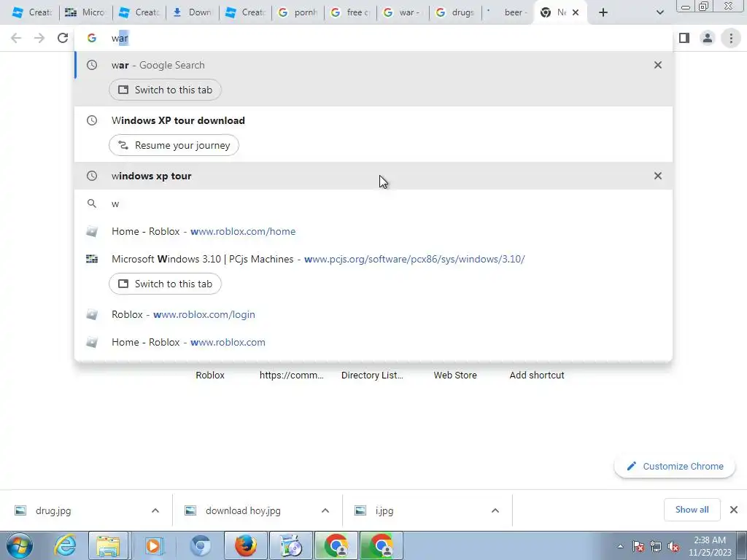Click 'Show all' downloads
Viewport: 747px width, 560px height.
[x=692, y=510]
